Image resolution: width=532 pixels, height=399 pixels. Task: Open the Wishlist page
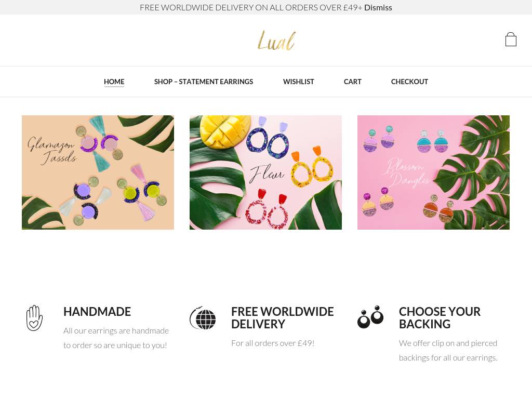point(299,82)
